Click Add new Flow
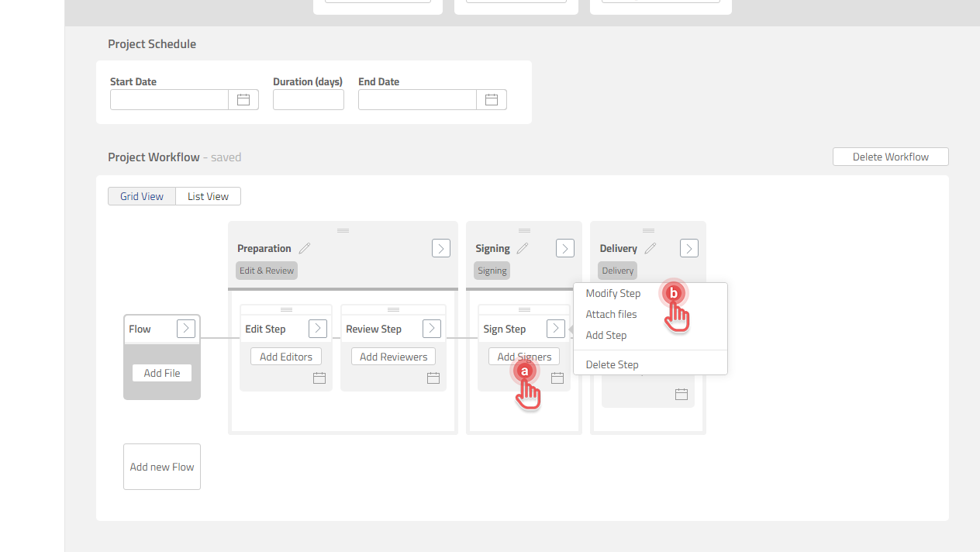Image resolution: width=980 pixels, height=552 pixels. pyautogui.click(x=161, y=466)
